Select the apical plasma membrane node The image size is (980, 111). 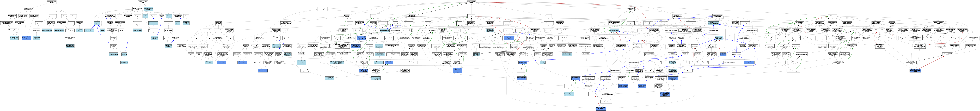pos(155,38)
